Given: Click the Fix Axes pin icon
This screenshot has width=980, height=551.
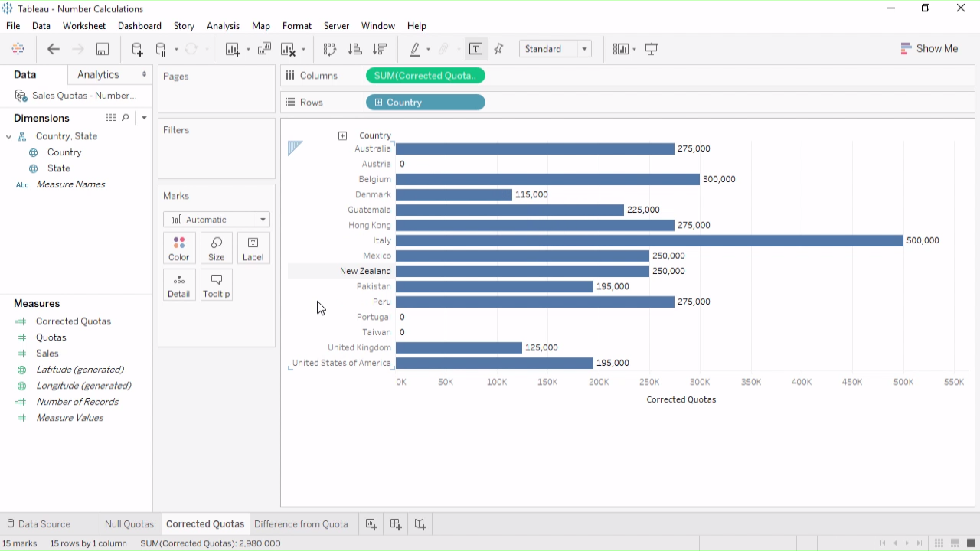Looking at the screenshot, I should pos(499,49).
